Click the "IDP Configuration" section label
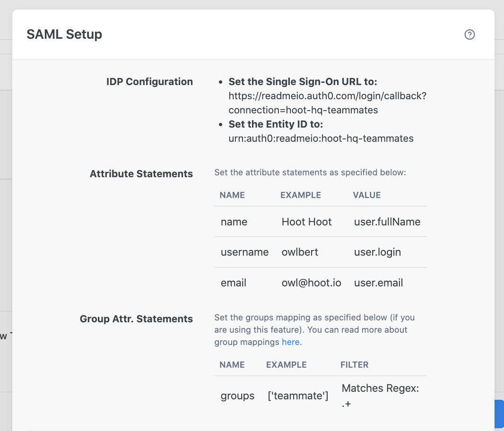The image size is (504, 431). click(149, 82)
